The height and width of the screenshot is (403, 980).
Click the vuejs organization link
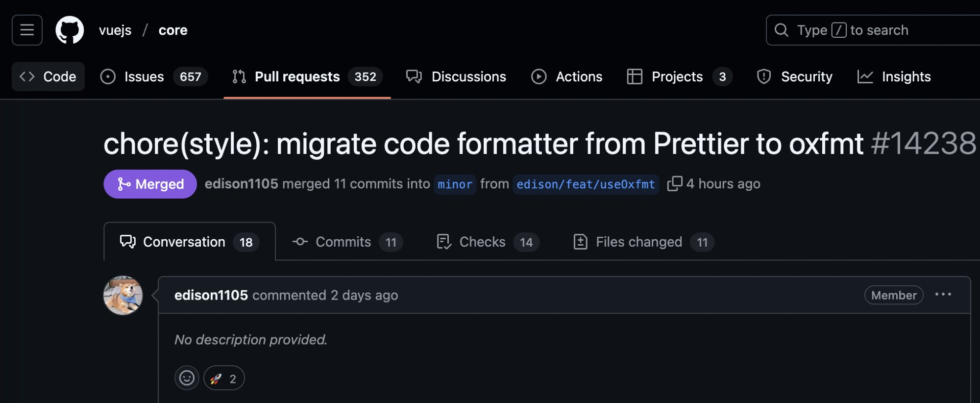click(115, 30)
